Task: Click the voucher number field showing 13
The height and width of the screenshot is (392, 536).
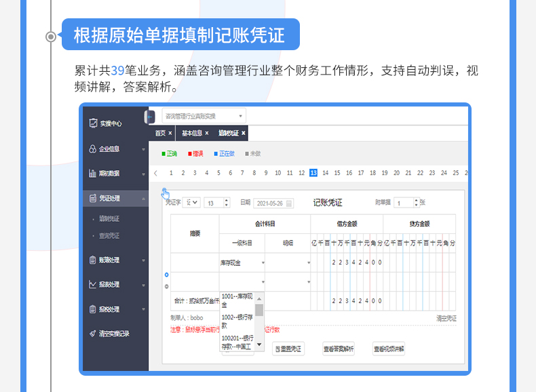Action: point(214,203)
